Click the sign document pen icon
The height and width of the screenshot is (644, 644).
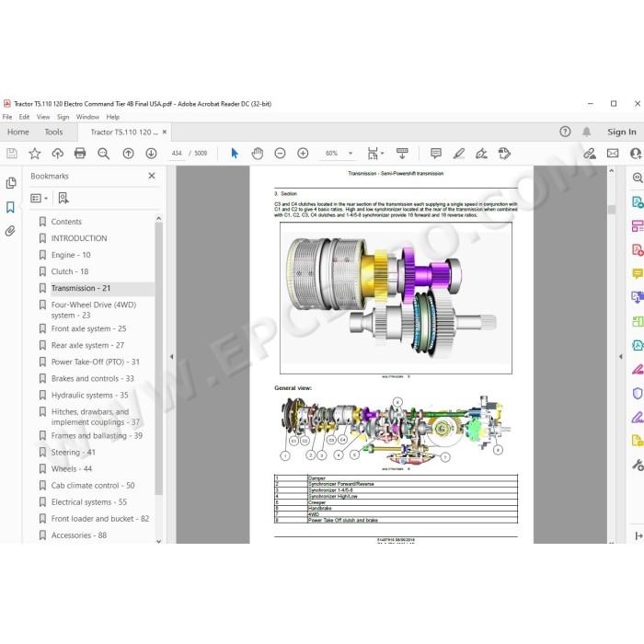[x=481, y=154]
